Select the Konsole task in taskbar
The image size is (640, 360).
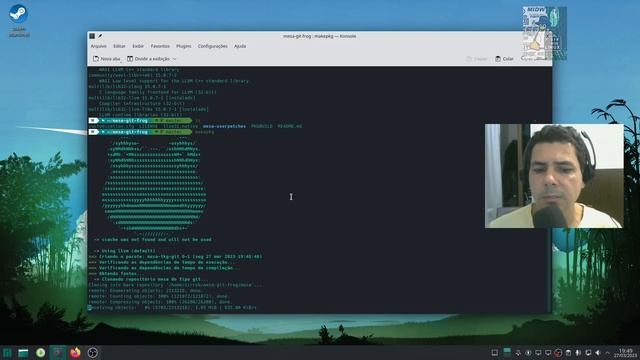pos(58,352)
